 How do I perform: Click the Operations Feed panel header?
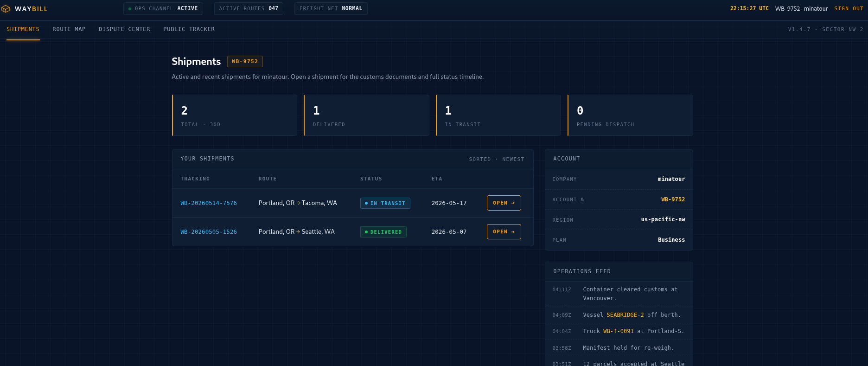point(619,271)
